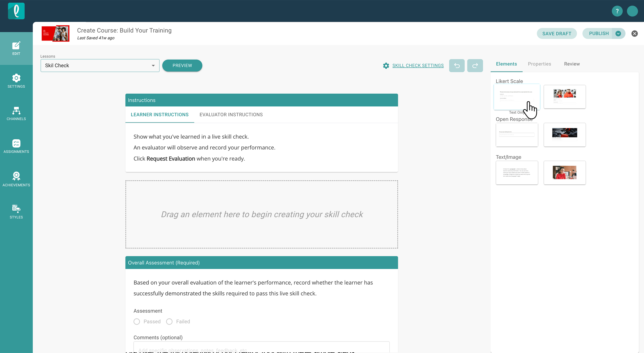Select the Failed radio button
644x353 pixels.
click(x=169, y=321)
